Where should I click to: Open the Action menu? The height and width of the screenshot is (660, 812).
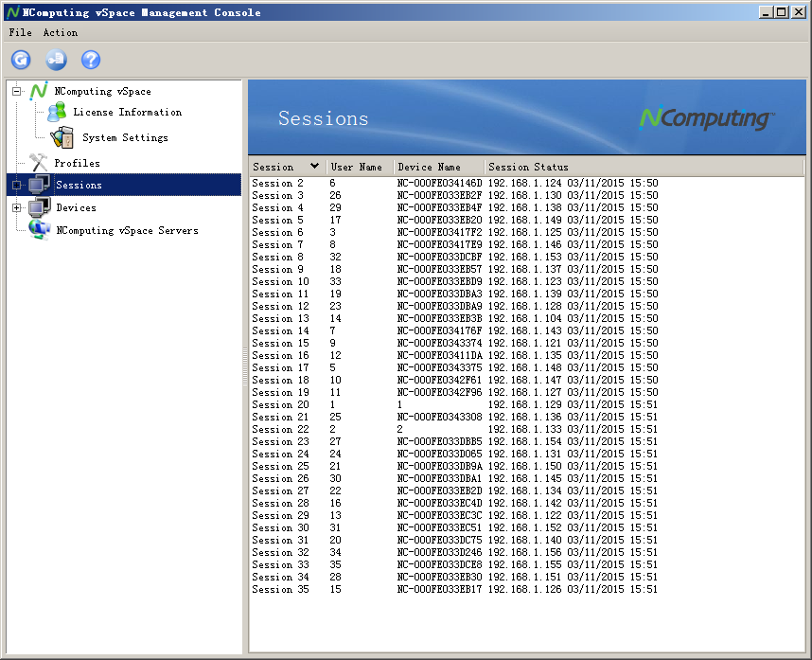click(x=61, y=32)
